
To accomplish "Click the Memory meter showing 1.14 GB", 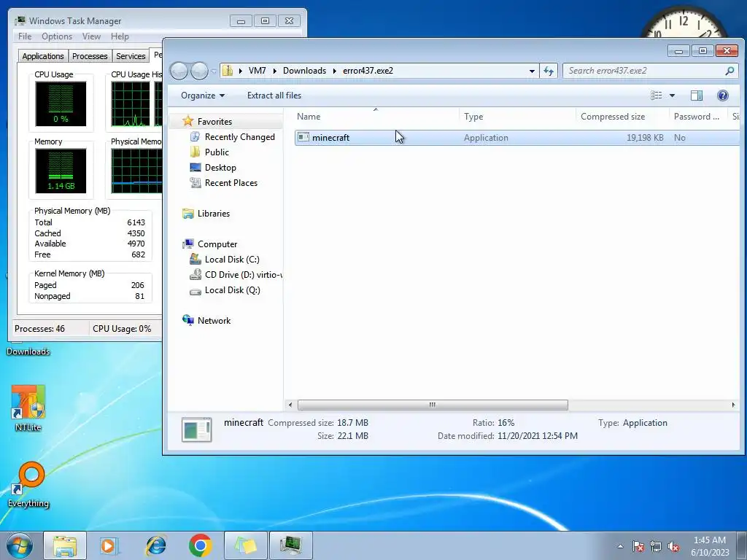I will pos(61,171).
